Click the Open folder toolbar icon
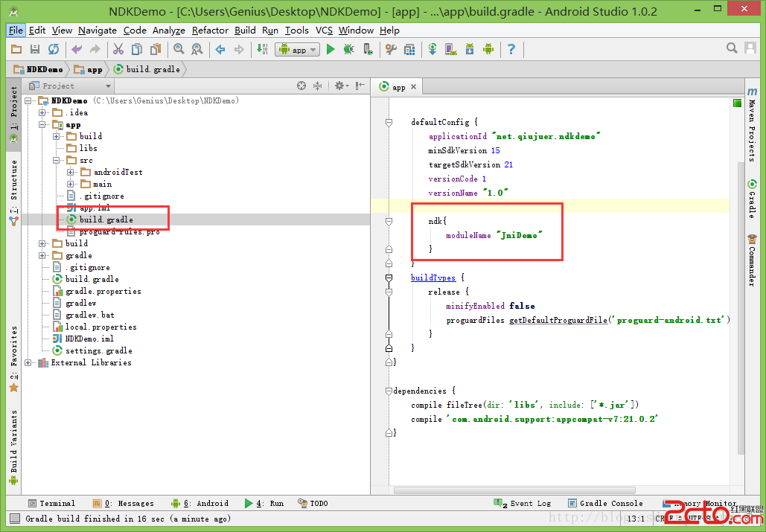The image size is (766, 532). coord(16,49)
